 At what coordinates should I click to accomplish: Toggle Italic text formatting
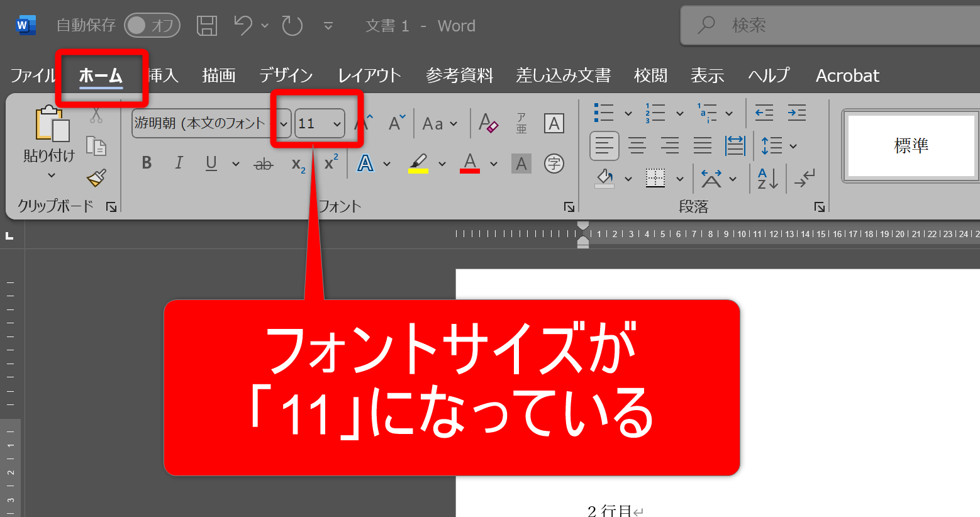pos(179,164)
